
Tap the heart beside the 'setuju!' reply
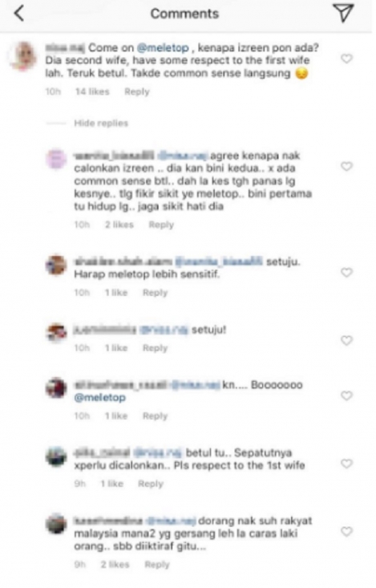point(347,340)
